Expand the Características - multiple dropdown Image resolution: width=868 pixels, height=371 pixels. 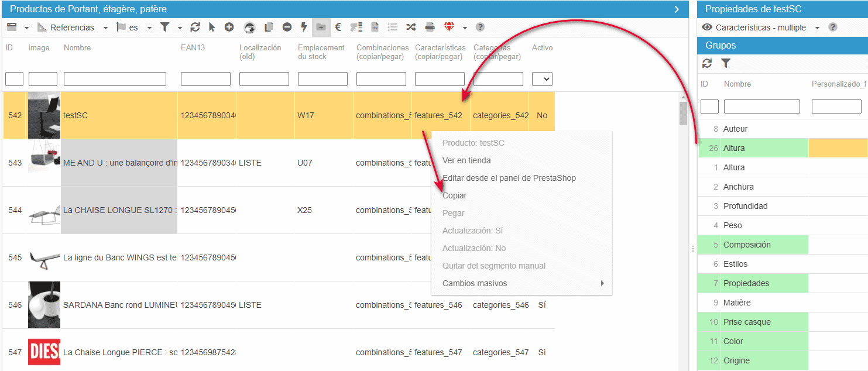tap(817, 28)
